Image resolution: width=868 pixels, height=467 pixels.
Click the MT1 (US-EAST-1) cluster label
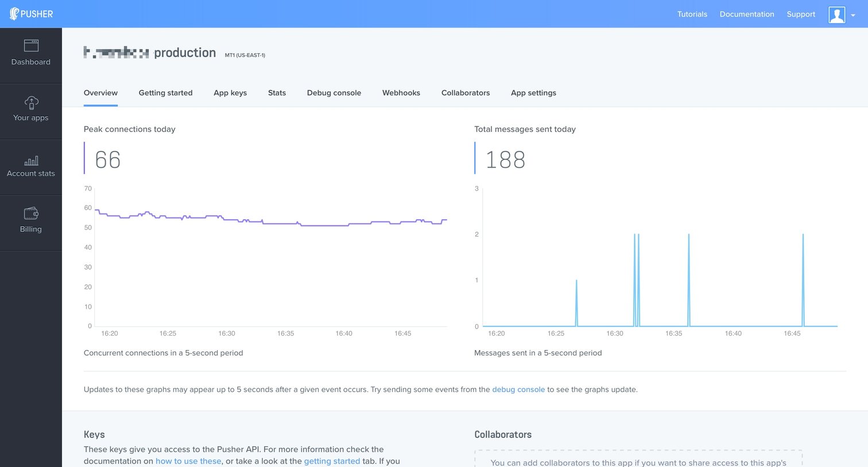coord(245,55)
